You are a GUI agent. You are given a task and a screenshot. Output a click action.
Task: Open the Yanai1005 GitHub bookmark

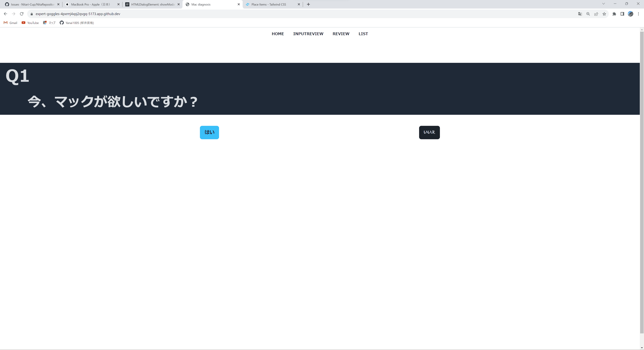77,23
